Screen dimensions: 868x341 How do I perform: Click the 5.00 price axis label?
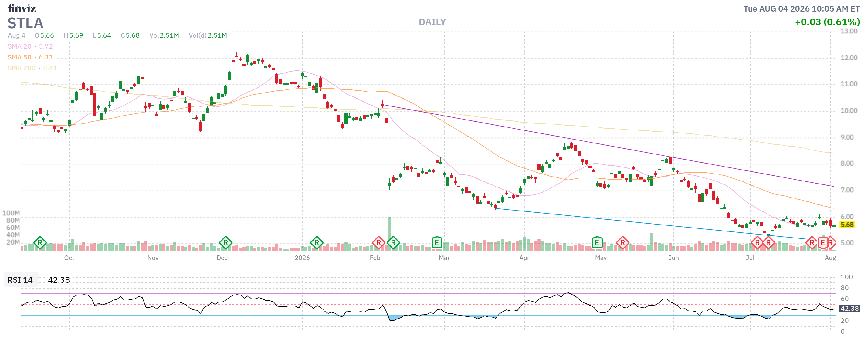tap(847, 243)
